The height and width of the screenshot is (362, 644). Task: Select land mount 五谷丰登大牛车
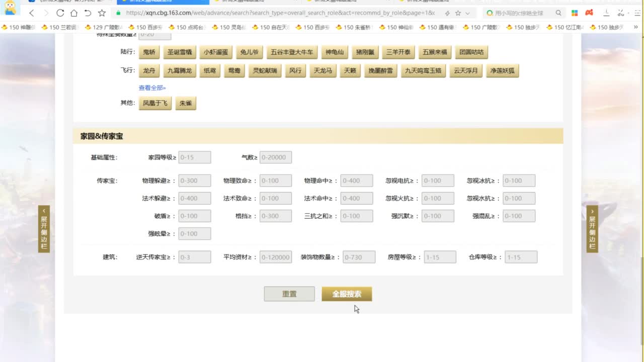click(x=292, y=52)
